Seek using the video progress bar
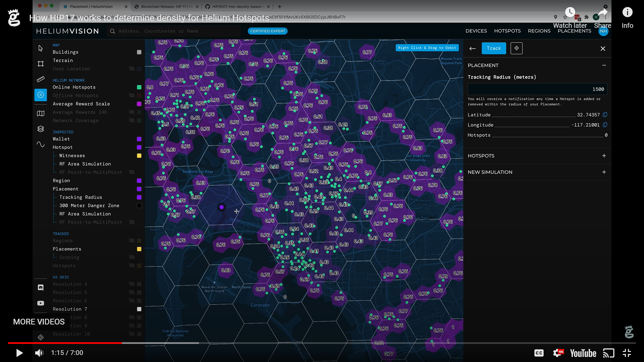This screenshot has width=644, height=362. coord(322,343)
